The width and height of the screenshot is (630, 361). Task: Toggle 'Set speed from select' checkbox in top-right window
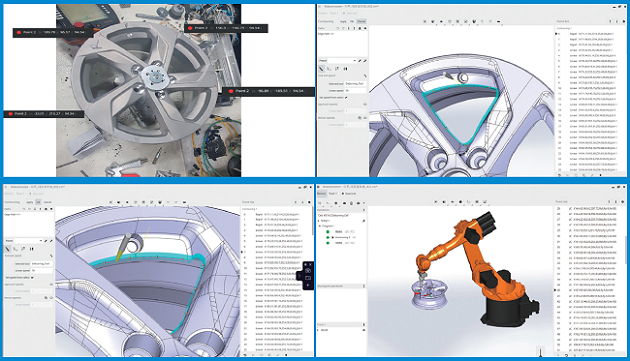pos(346,98)
